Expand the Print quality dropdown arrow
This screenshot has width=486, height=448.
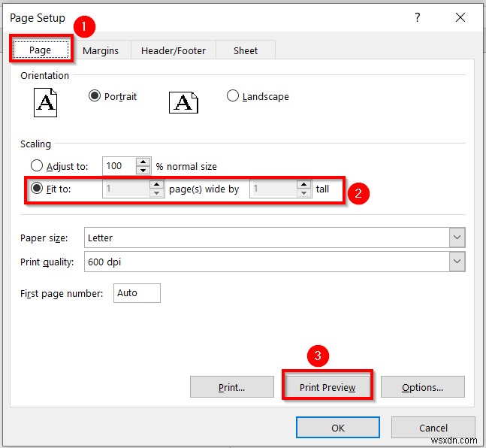click(x=457, y=262)
